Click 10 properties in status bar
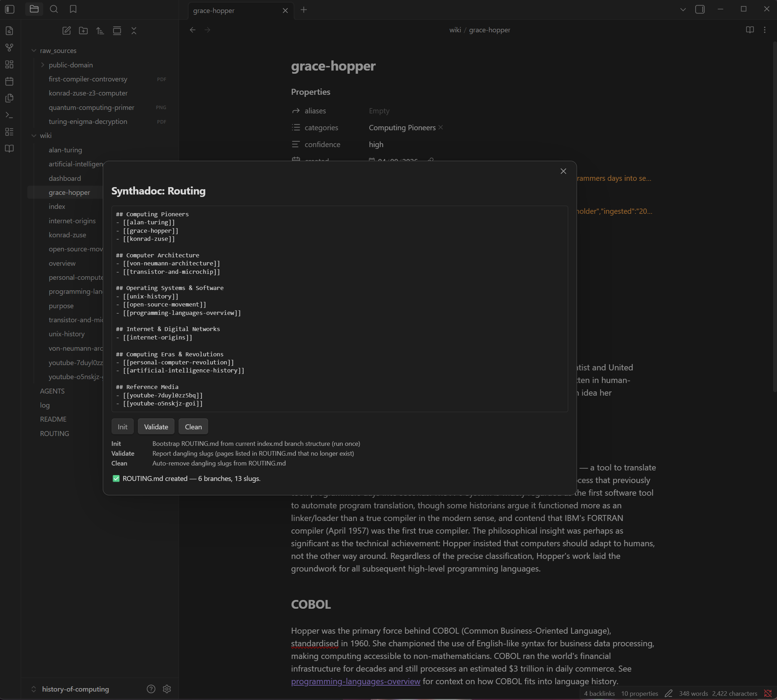This screenshot has width=777, height=700. point(639,693)
